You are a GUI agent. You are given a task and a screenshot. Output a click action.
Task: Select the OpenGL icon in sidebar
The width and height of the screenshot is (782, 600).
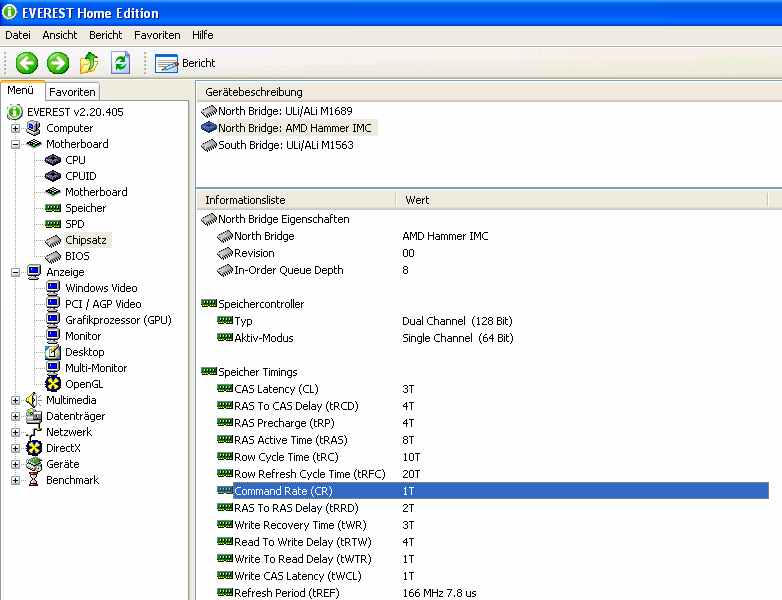click(x=54, y=384)
